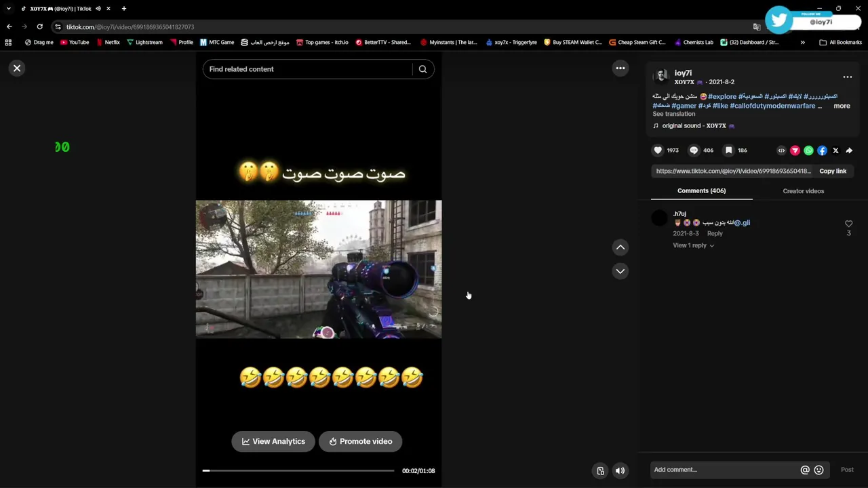
Task: Open the ioy7i username link
Action: coord(683,73)
